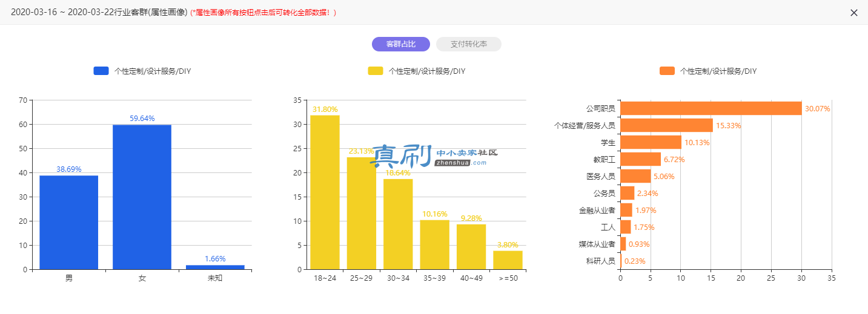Select the 金融从业者 occupation bar
The width and height of the screenshot is (868, 314).
[626, 210]
